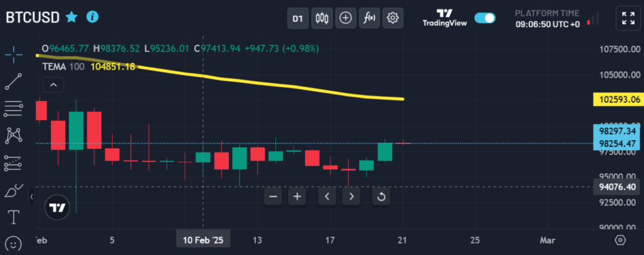The height and width of the screenshot is (255, 644).
Task: Toggle the TradingView chart switch
Action: tap(485, 18)
